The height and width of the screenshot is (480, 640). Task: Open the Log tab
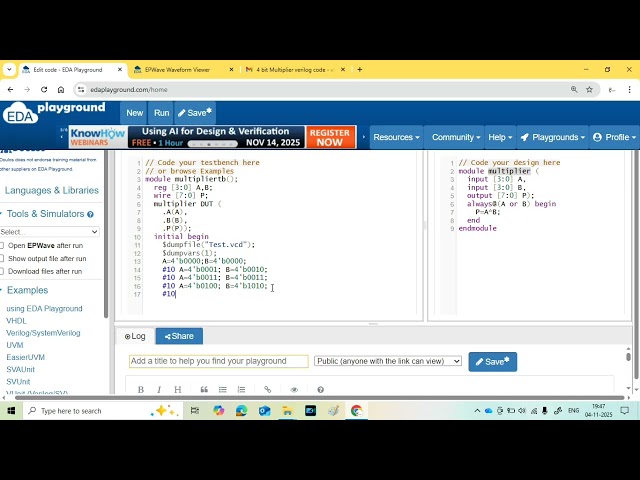[135, 336]
